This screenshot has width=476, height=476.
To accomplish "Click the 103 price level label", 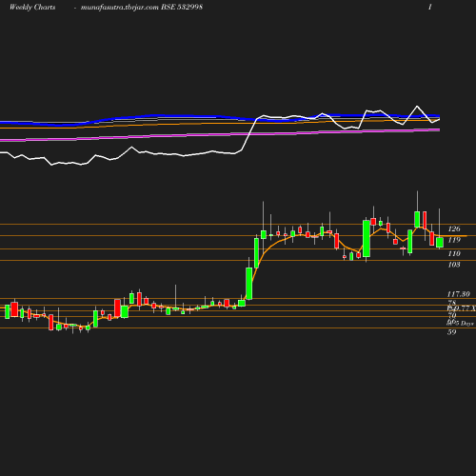I will (454, 265).
